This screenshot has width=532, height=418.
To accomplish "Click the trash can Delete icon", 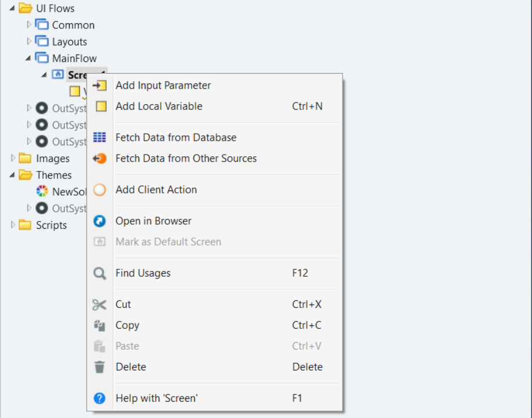I will pyautogui.click(x=100, y=367).
